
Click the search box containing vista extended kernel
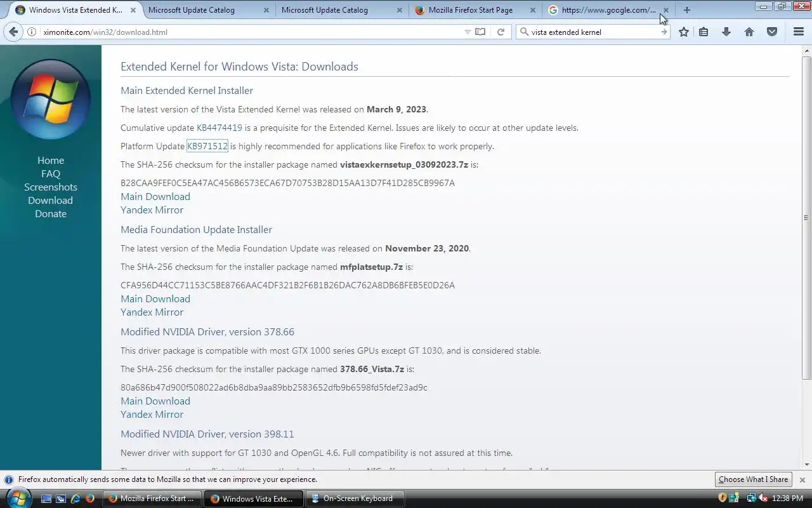pos(593,32)
